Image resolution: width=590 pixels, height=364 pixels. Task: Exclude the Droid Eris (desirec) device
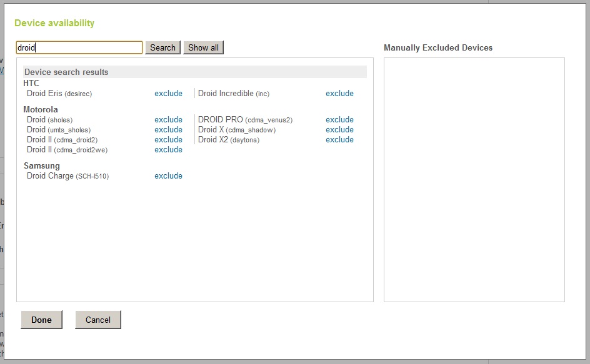point(168,93)
